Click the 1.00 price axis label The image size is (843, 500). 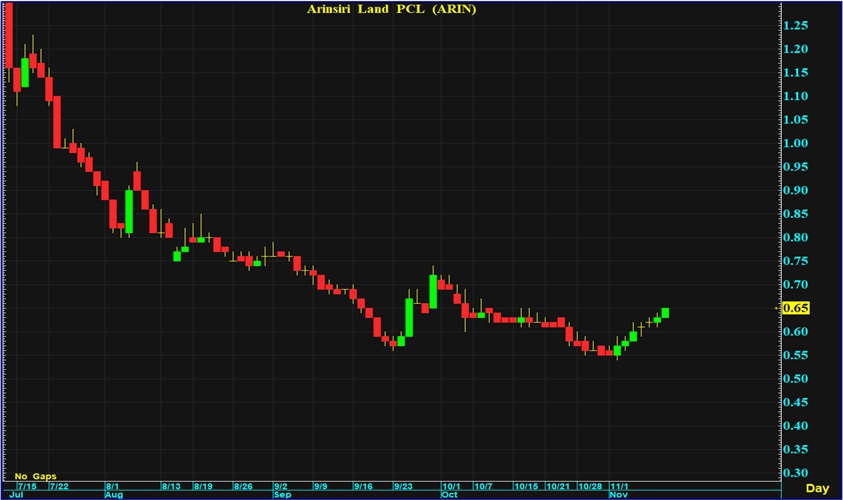[x=796, y=143]
